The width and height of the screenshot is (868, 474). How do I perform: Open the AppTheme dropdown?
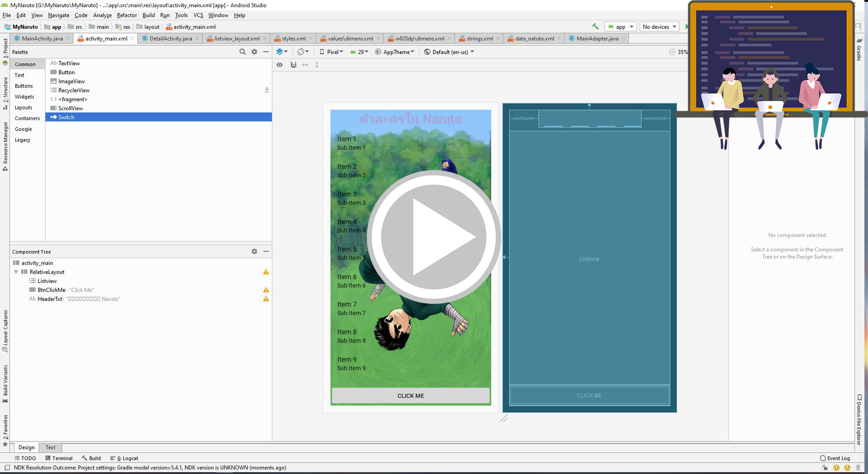point(394,52)
